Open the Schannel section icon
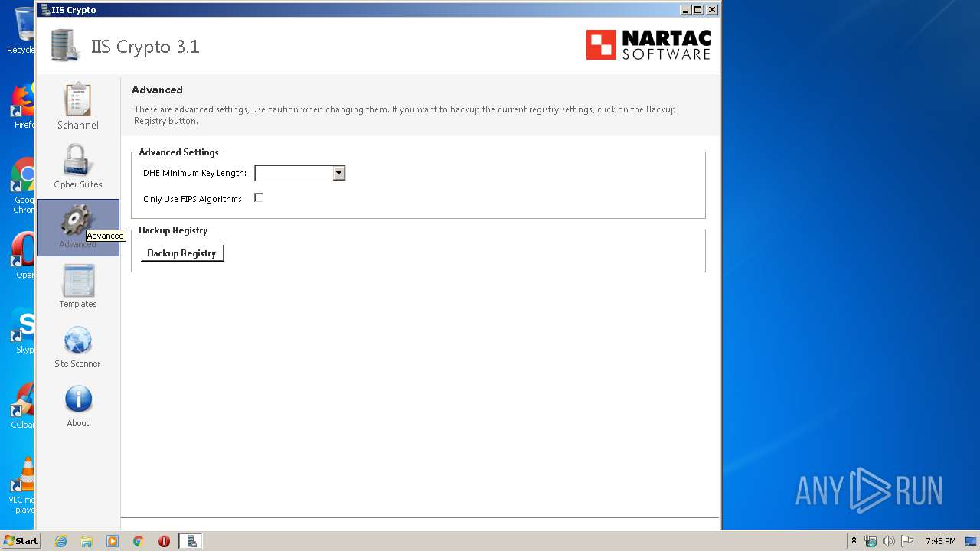The width and height of the screenshot is (980, 551). (77, 100)
